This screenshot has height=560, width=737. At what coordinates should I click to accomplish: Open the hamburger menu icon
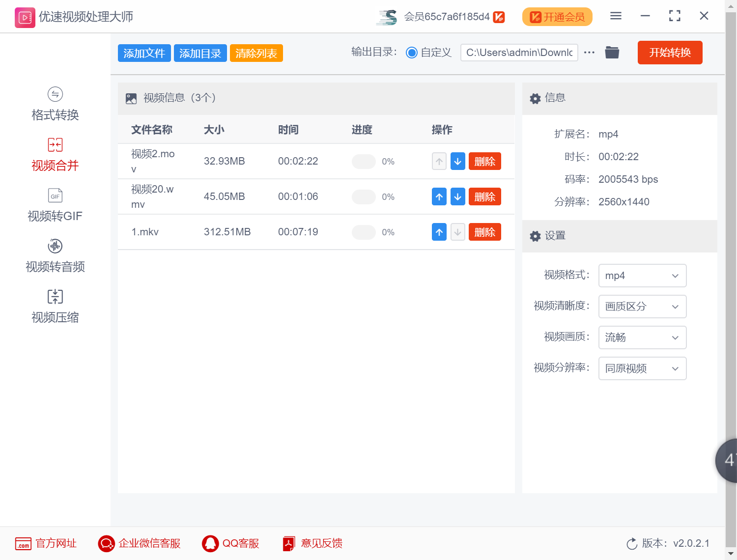(616, 16)
